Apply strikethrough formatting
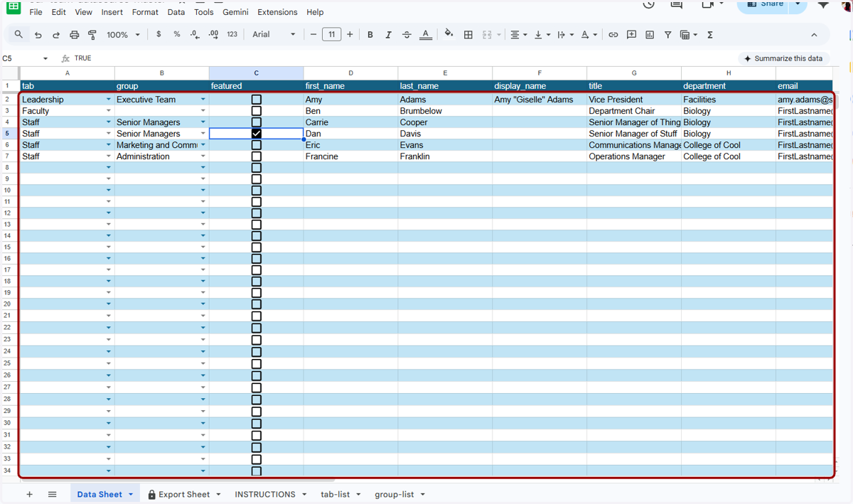853x504 pixels. tap(407, 34)
